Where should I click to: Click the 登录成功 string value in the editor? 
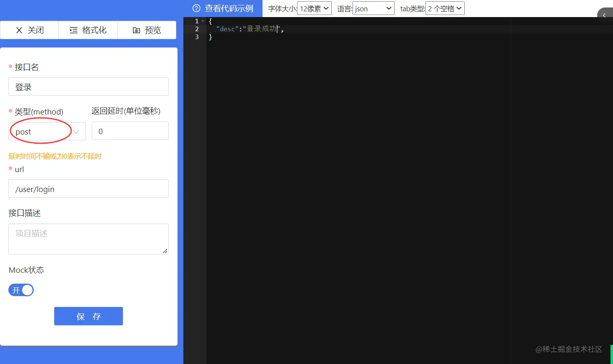pyautogui.click(x=262, y=29)
